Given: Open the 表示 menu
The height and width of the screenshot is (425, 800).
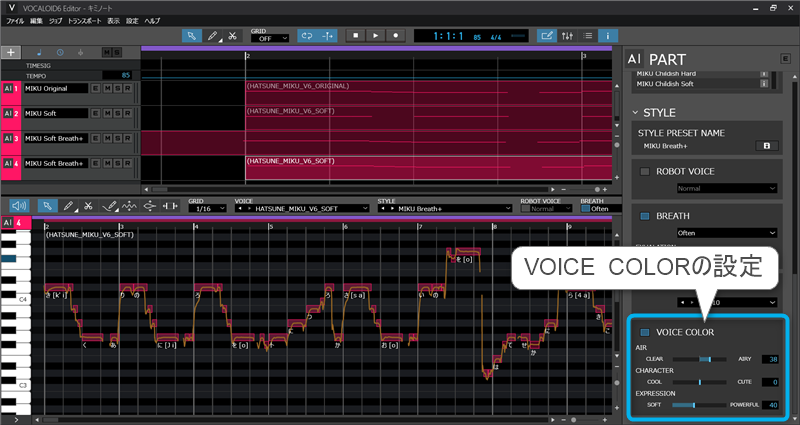Looking at the screenshot, I should tap(113, 21).
